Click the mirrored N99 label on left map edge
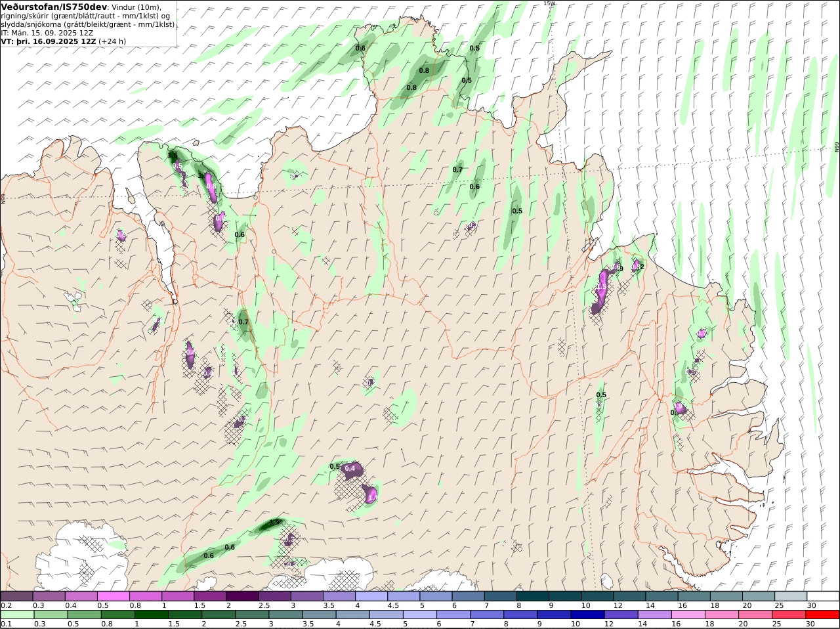The width and height of the screenshot is (840, 629). point(3,198)
